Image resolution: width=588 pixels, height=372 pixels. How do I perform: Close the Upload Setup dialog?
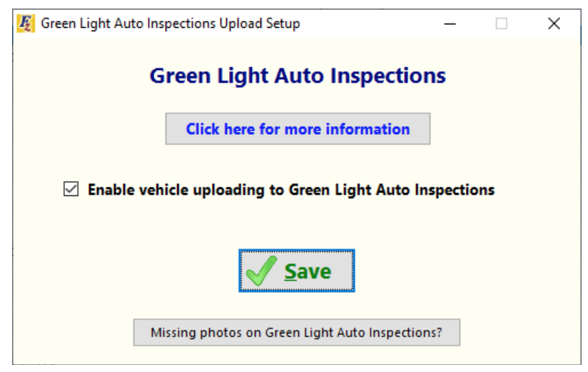(x=554, y=24)
